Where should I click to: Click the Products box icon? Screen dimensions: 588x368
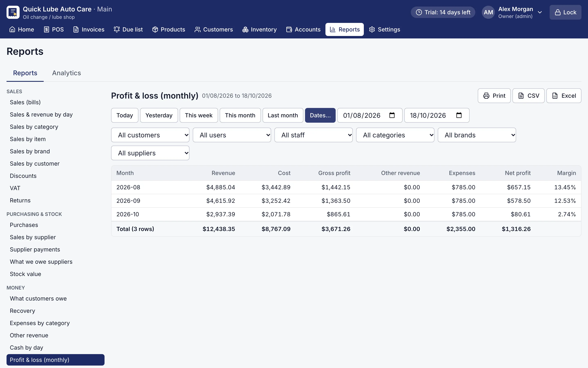[x=155, y=29]
